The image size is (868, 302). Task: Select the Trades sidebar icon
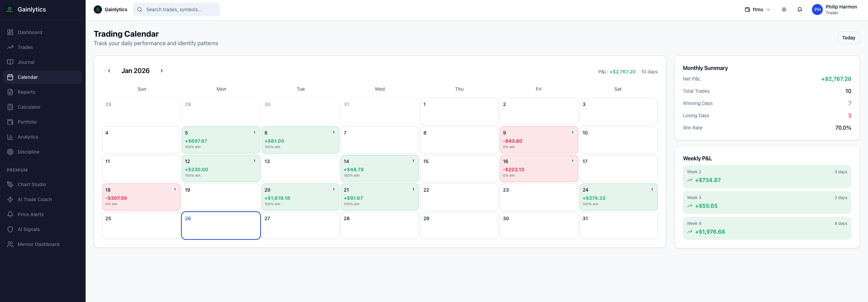tap(10, 47)
